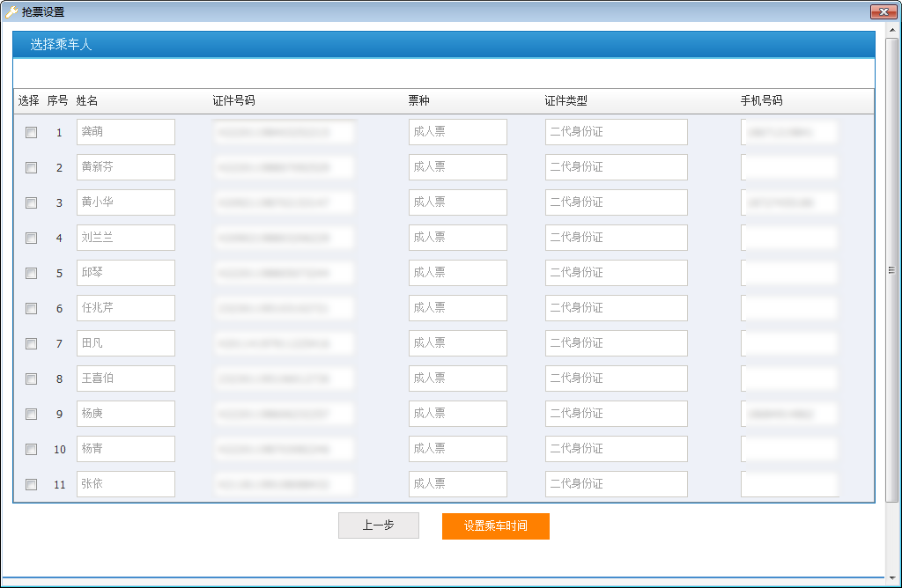This screenshot has width=902, height=588.
Task: Click the 序号 column header
Action: 57,100
